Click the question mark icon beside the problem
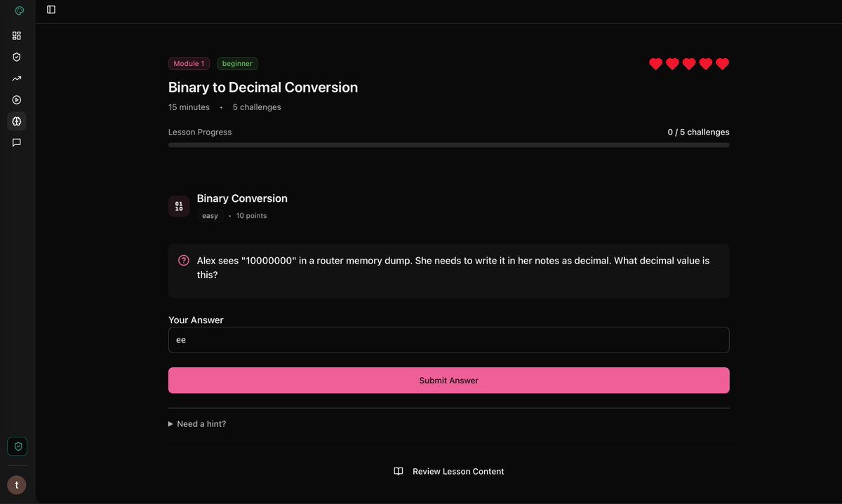Viewport: 842px width, 504px height. [x=183, y=260]
